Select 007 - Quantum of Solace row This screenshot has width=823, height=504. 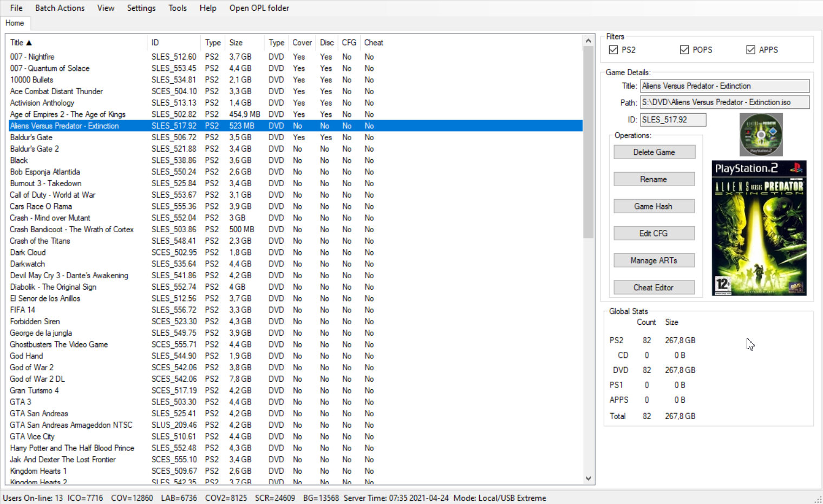coord(295,68)
